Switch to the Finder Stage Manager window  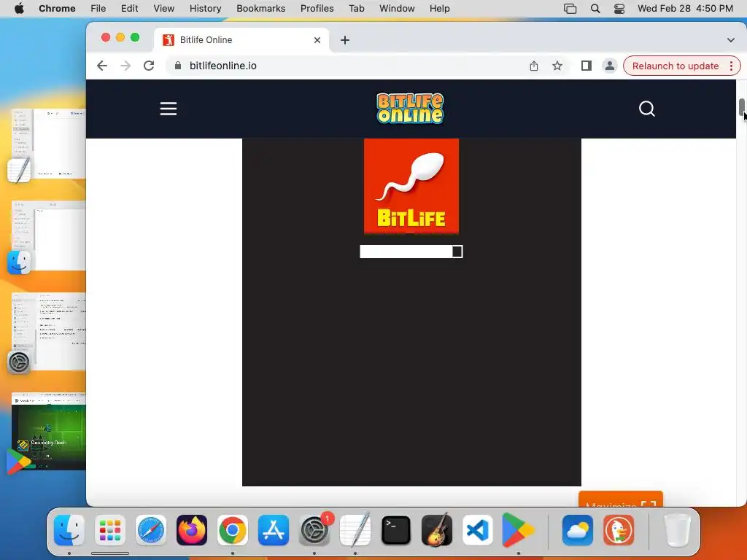click(49, 236)
